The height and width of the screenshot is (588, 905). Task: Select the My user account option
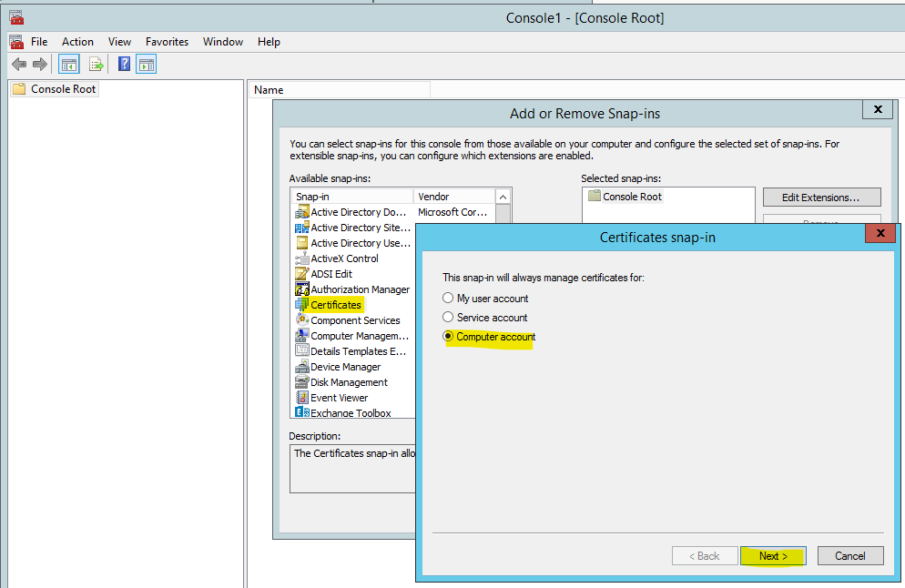447,299
